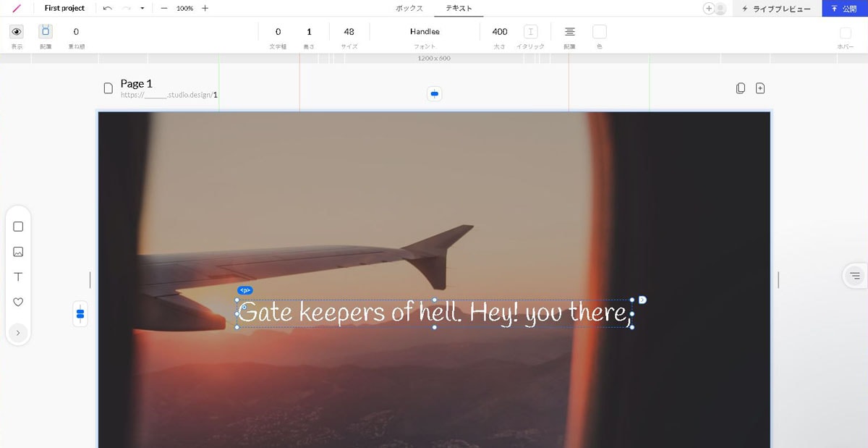Switch to the テキスト tab

tap(459, 8)
